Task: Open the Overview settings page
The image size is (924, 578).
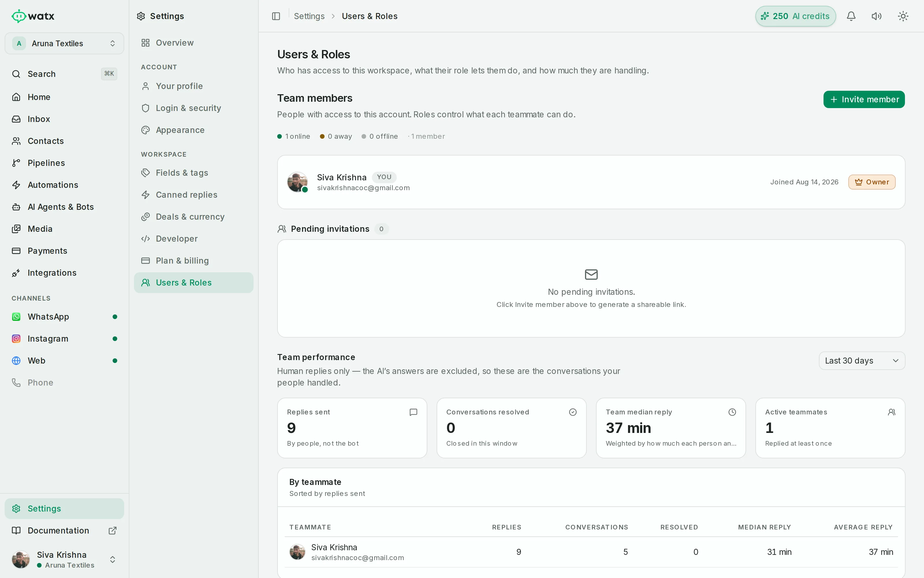Action: (x=193, y=43)
